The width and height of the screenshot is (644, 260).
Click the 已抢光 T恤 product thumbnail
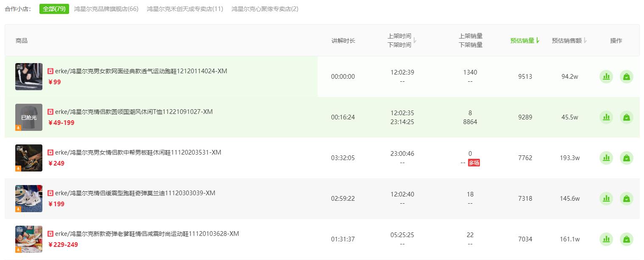tap(29, 117)
